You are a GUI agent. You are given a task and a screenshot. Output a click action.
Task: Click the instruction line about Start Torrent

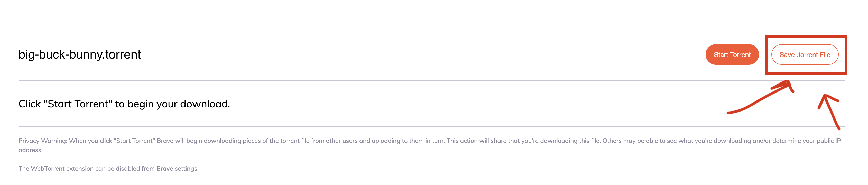[124, 104]
